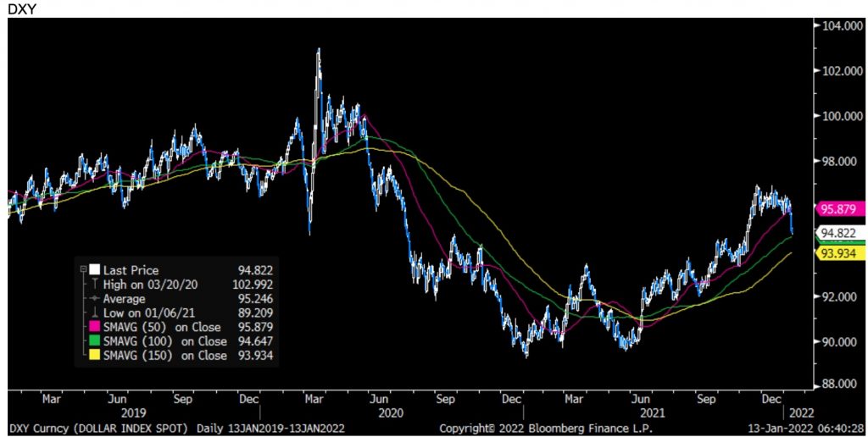Click the Low marker icon in legend

tap(93, 313)
